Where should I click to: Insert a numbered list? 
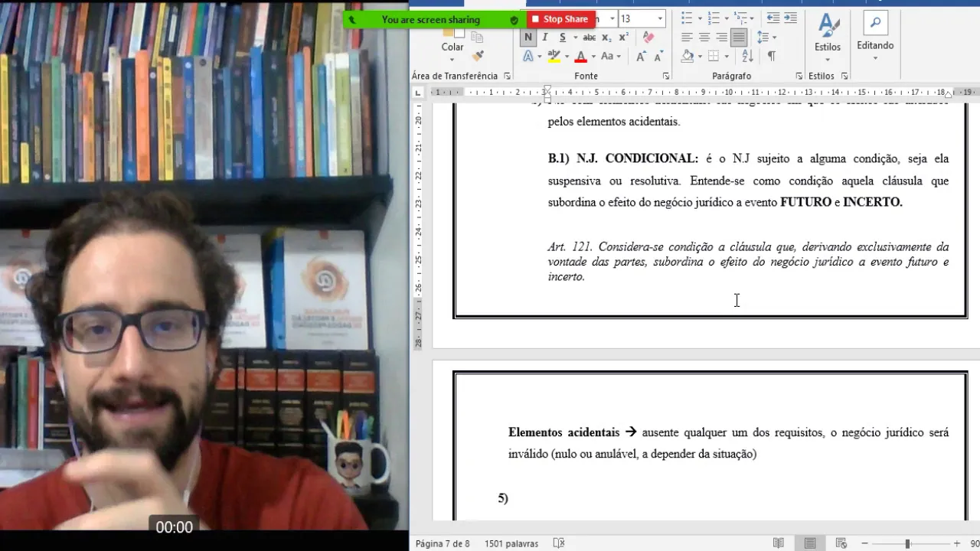click(x=714, y=18)
